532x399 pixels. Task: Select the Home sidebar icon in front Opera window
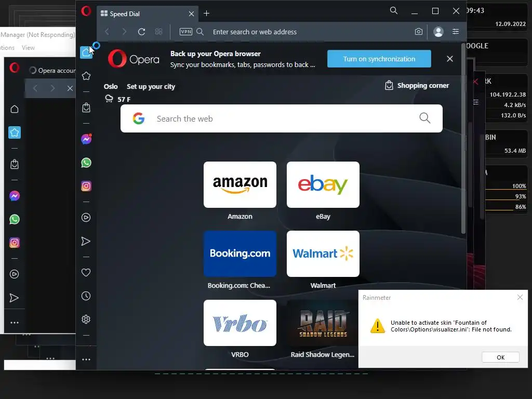(86, 52)
